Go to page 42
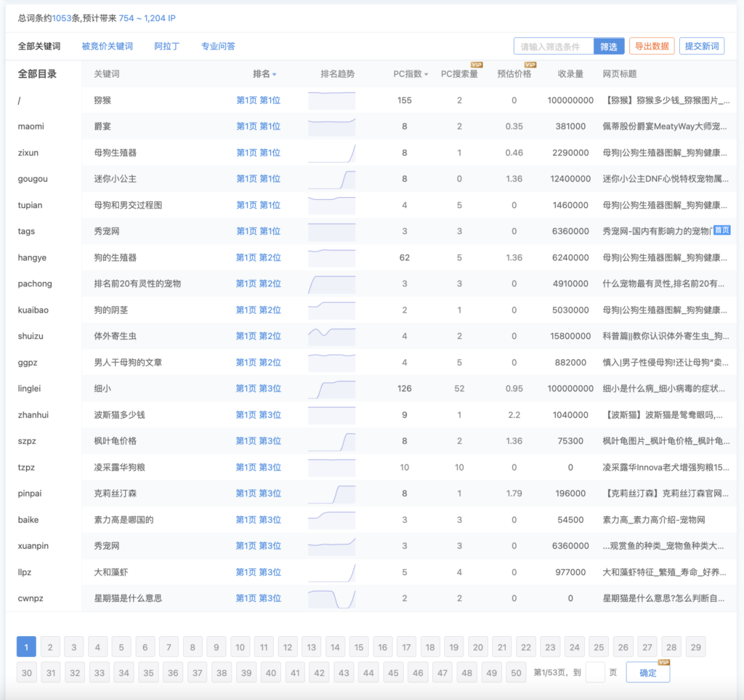The width and height of the screenshot is (744, 700). point(320,672)
